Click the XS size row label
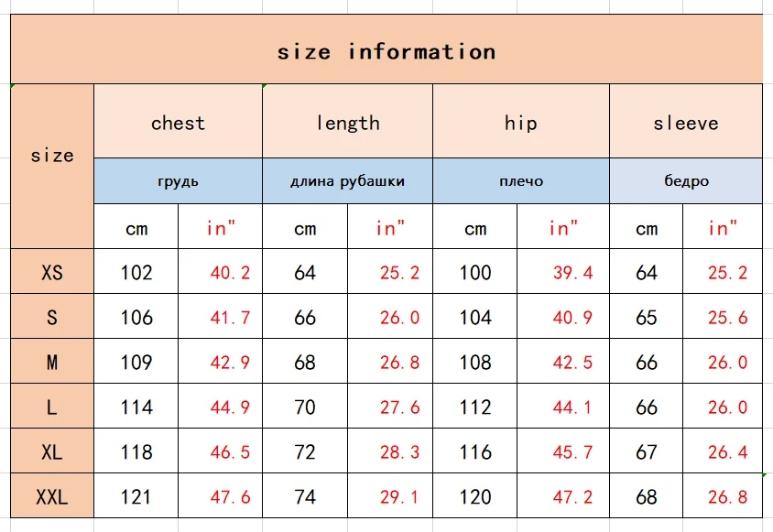773x532 pixels. 52,272
